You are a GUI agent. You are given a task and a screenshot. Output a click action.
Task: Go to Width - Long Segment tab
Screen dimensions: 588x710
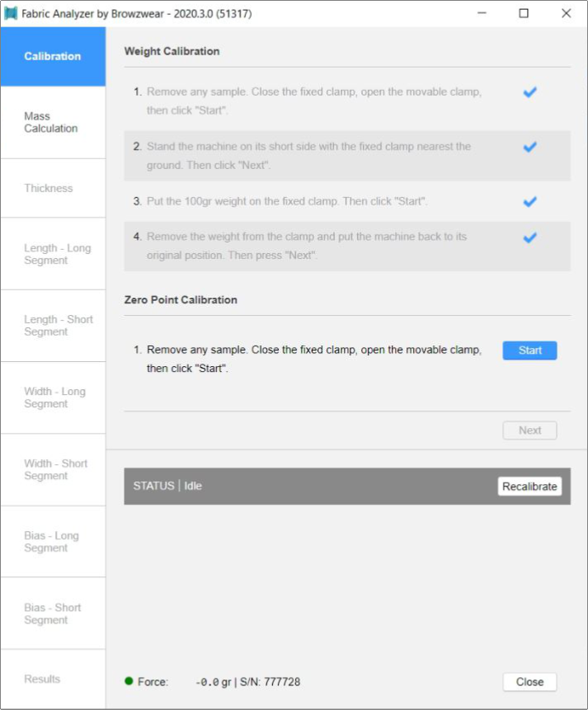53,397
